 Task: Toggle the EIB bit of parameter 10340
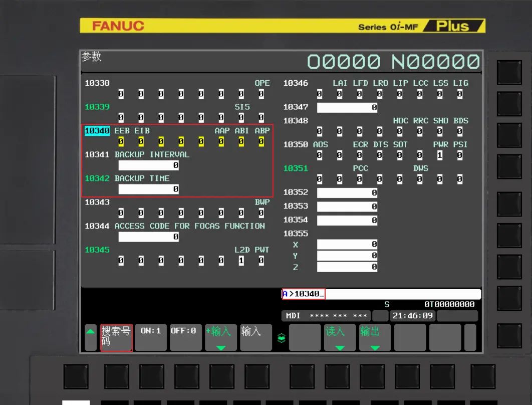(141, 141)
